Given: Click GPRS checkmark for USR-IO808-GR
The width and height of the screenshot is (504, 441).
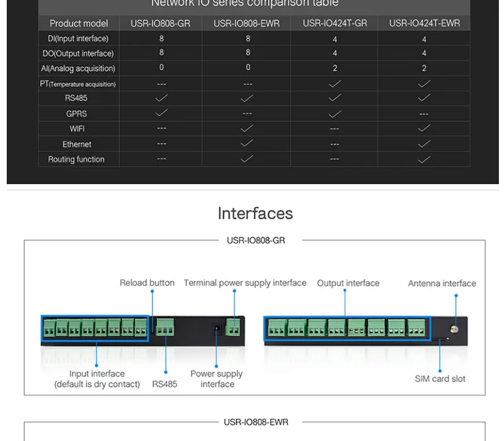Looking at the screenshot, I should pos(161,113).
